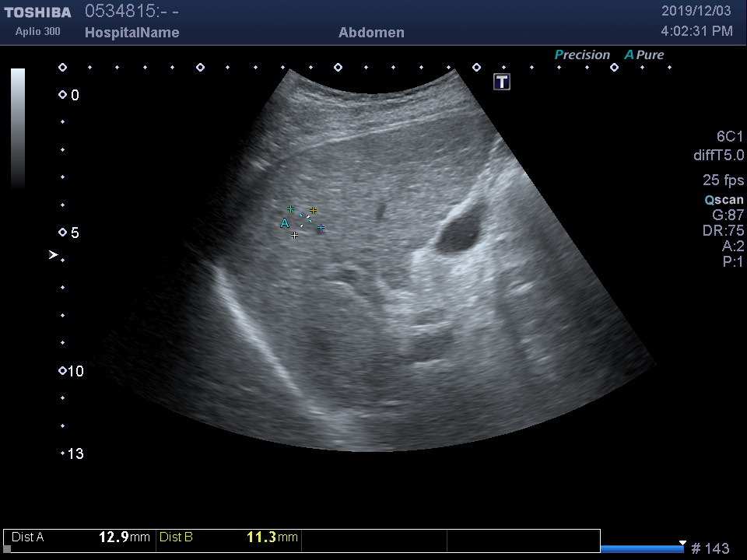The image size is (747, 560).
Task: Click the grayscale bar on the left
Action: 17,128
